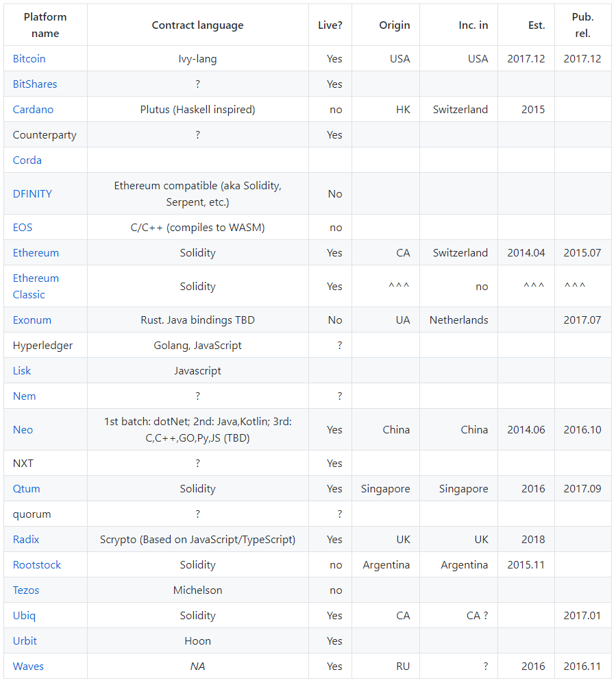
Task: Open the Radix link
Action: [26, 540]
